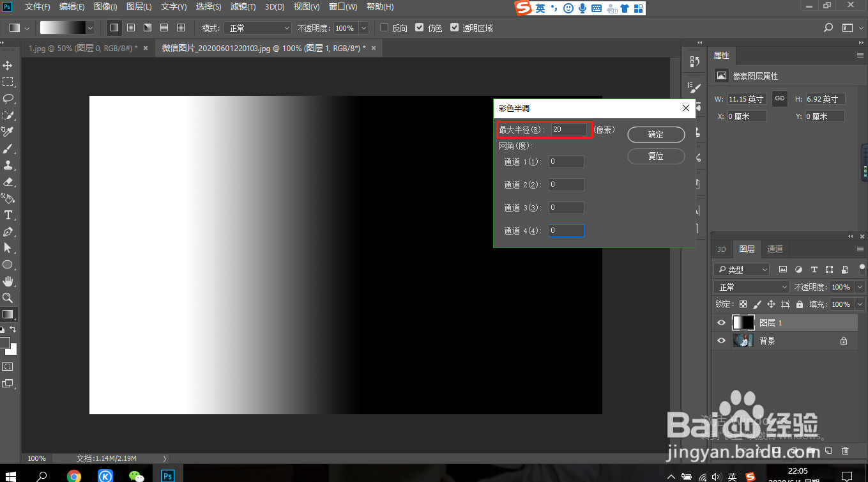The image size is (868, 482).
Task: Select the Path Selection tool
Action: pyautogui.click(x=8, y=248)
